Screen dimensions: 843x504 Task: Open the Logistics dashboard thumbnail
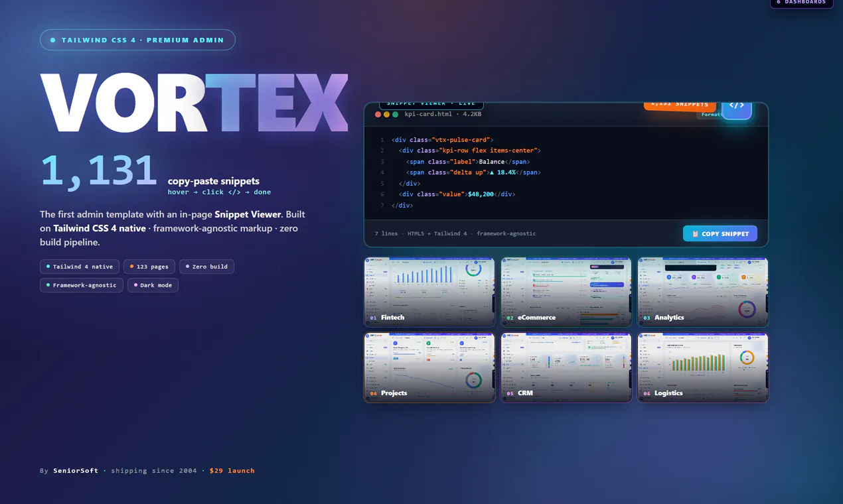pos(703,367)
